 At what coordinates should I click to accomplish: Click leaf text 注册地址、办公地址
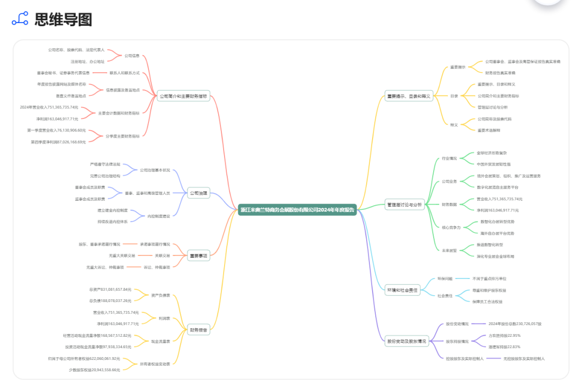click(87, 62)
